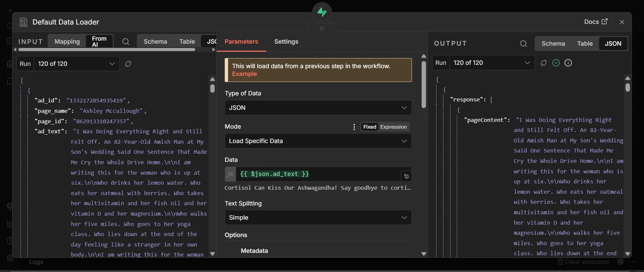
Task: Select output Schema view
Action: (x=553, y=44)
